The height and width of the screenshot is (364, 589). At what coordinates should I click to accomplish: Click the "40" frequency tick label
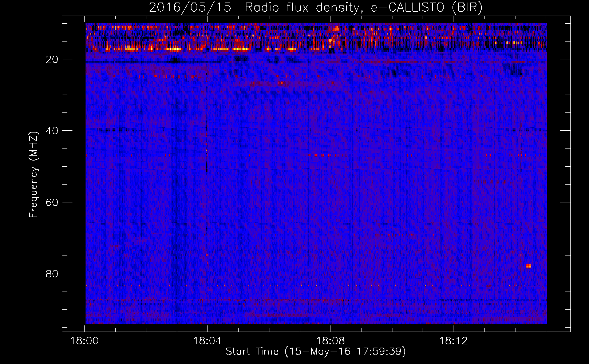[x=52, y=131]
